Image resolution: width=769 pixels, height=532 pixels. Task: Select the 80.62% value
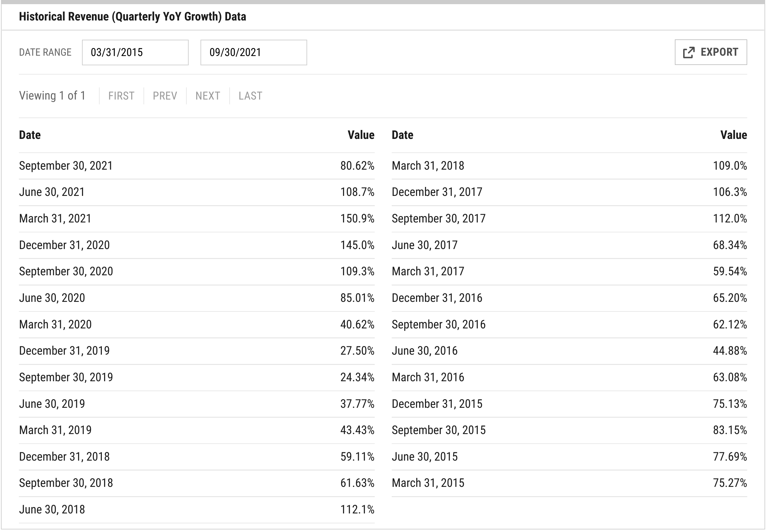pos(357,166)
